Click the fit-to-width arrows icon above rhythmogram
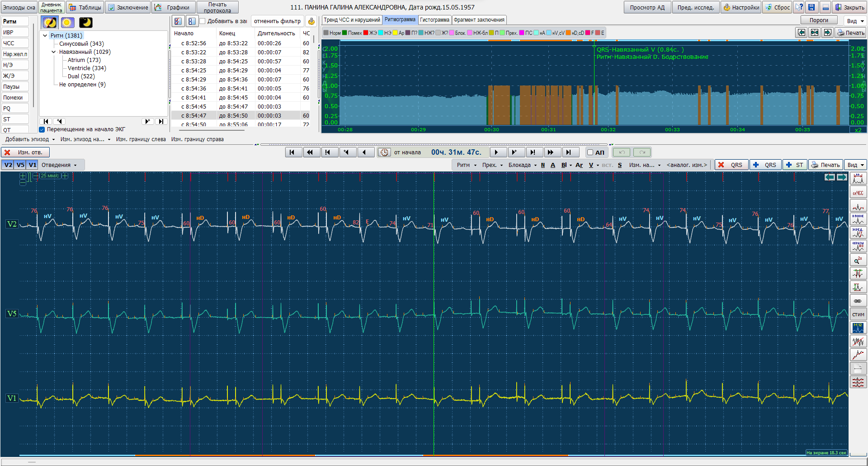Image resolution: width=868 pixels, height=466 pixels. [x=814, y=33]
